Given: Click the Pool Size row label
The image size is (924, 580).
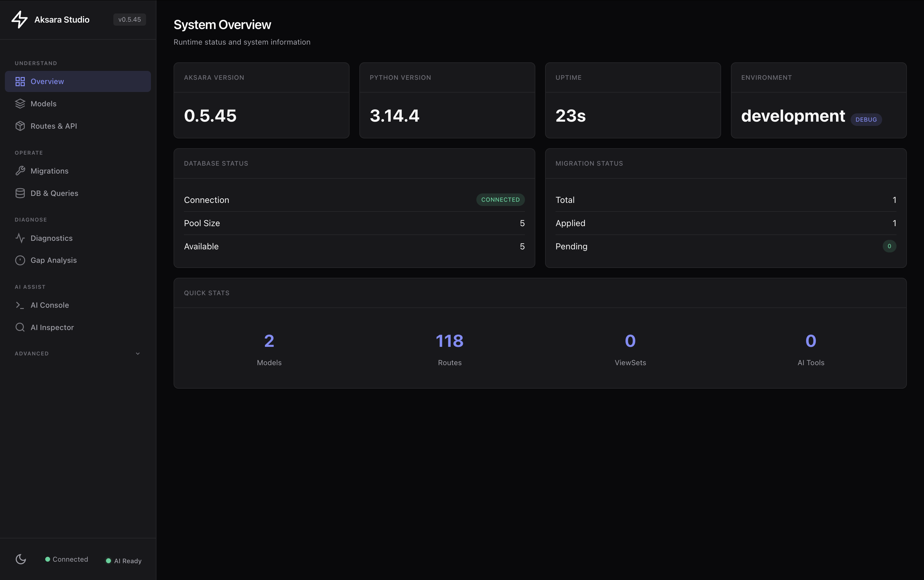Looking at the screenshot, I should (x=202, y=223).
